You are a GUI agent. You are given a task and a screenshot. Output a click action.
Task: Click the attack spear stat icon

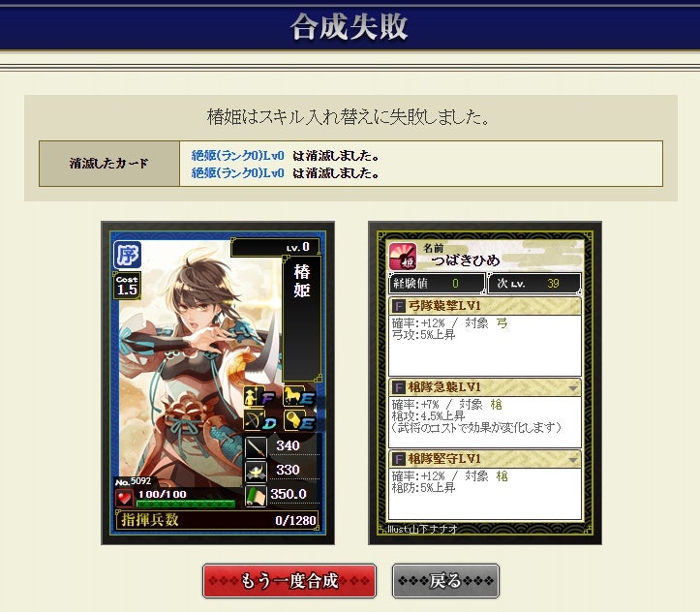[x=256, y=447]
